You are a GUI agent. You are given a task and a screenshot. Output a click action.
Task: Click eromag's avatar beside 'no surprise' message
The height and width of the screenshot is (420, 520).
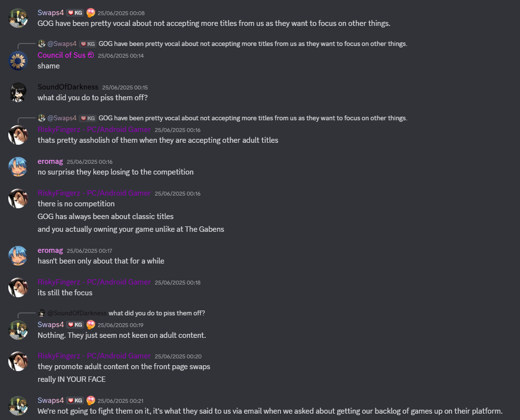18,167
